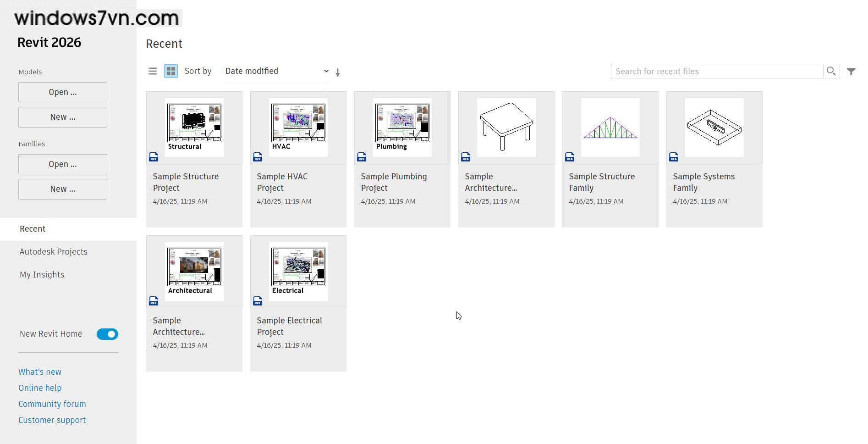
Task: Open the filter funnel icon
Action: click(x=851, y=72)
